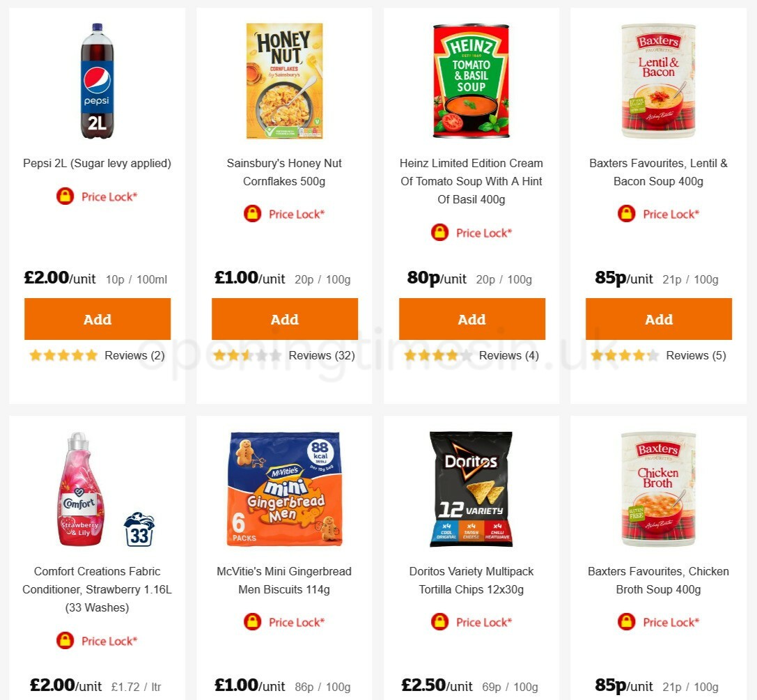Click the Baxters Chicken Broth product image
The height and width of the screenshot is (700, 757).
click(x=657, y=488)
